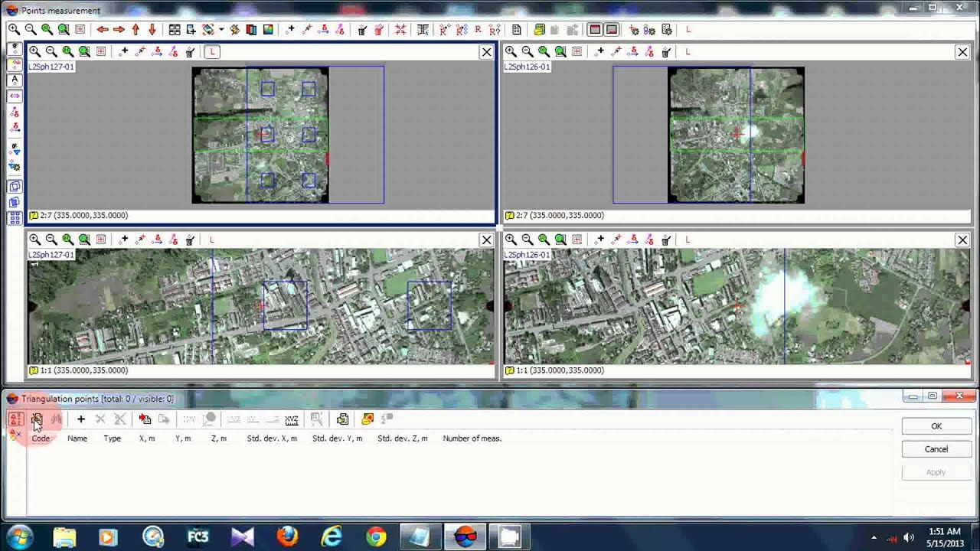Image resolution: width=980 pixels, height=551 pixels.
Task: Close the top-left L2Sph127-01 image view
Action: (x=486, y=51)
